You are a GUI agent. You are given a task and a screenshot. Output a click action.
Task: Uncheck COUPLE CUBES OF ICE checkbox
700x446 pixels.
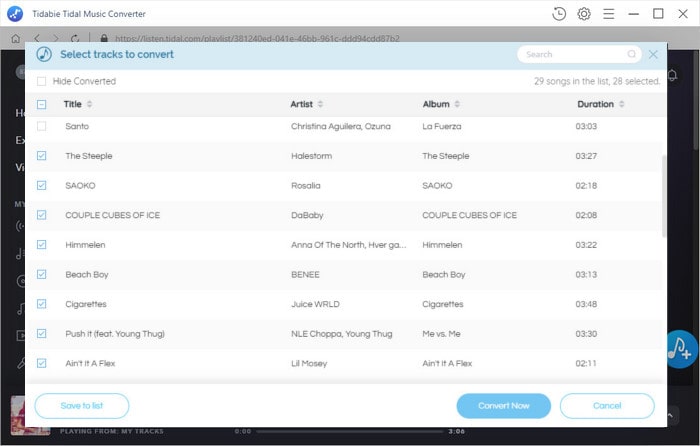tap(42, 215)
